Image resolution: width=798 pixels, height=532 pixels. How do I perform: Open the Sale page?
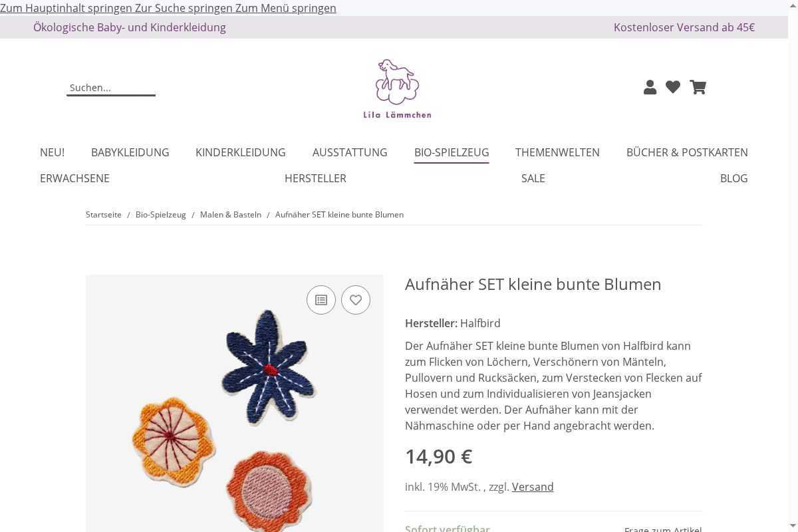(x=533, y=178)
